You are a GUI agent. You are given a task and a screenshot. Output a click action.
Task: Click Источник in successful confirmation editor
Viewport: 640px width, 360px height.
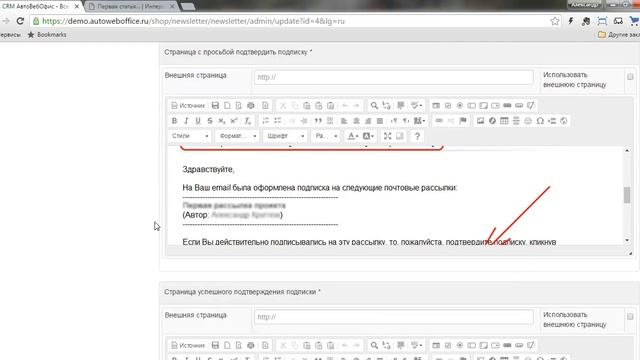click(x=187, y=345)
